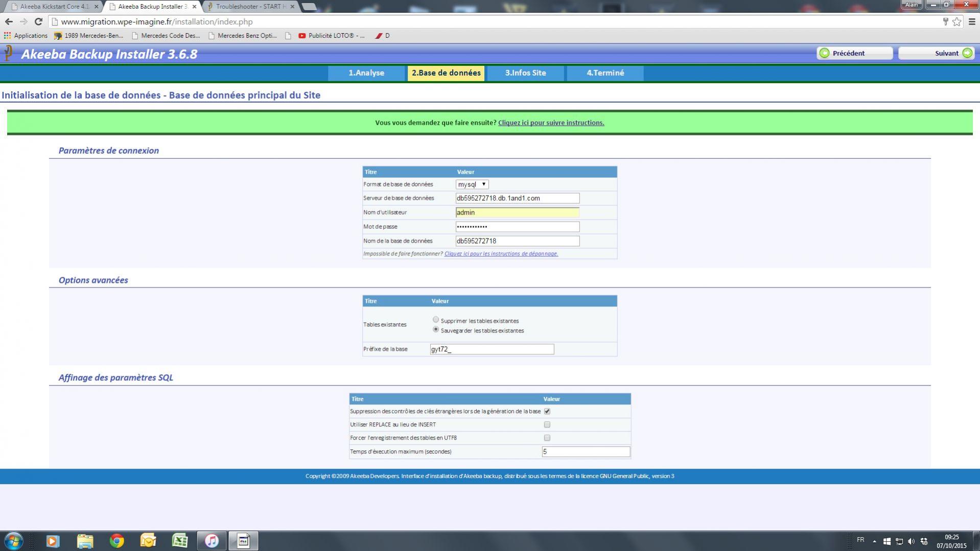Click the Nom de la base de données field

pyautogui.click(x=517, y=241)
